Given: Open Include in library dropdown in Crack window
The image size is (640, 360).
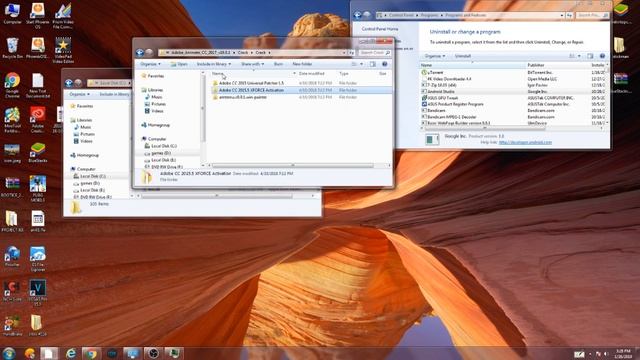Looking at the screenshot, I should (x=214, y=64).
